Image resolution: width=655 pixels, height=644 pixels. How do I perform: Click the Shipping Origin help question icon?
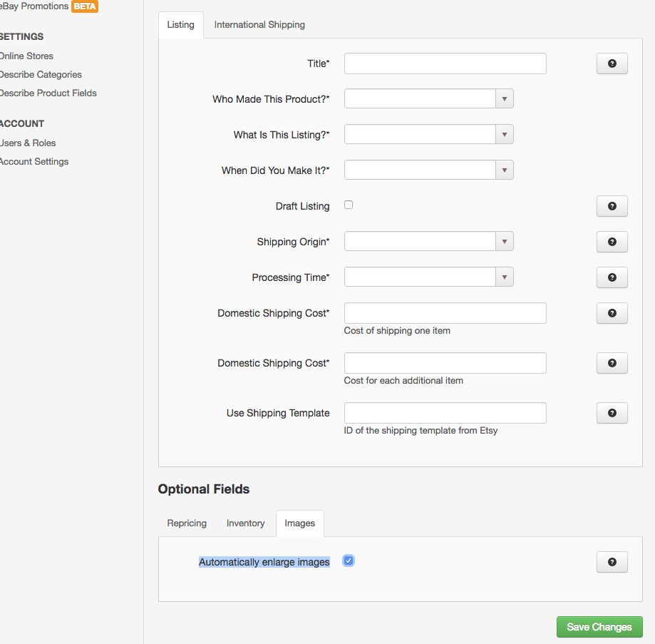612,242
